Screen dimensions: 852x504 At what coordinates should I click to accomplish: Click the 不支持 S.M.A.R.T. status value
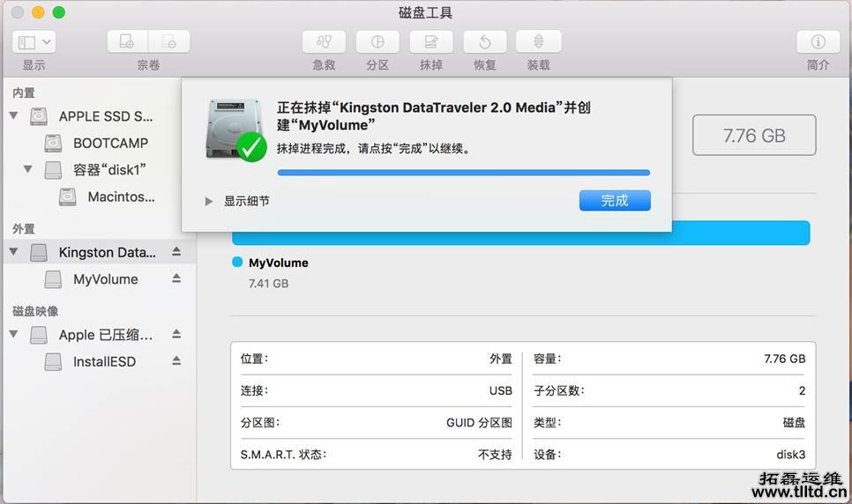[x=495, y=455]
